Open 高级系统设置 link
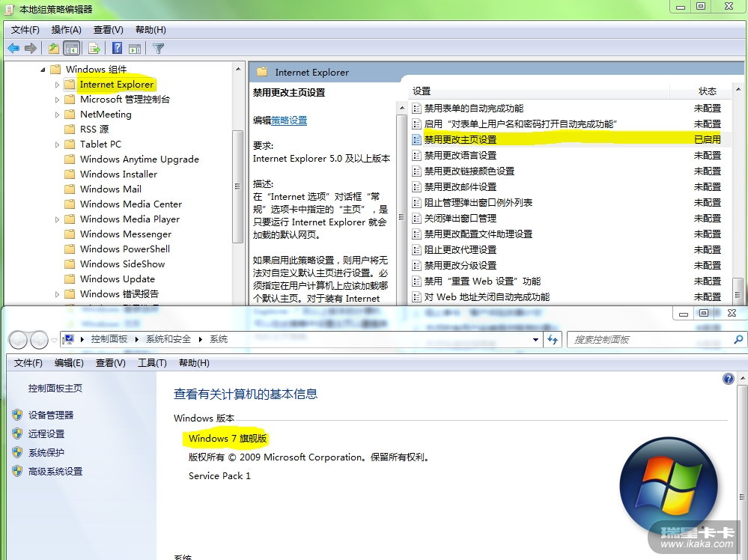This screenshot has height=560, width=748. [55, 471]
